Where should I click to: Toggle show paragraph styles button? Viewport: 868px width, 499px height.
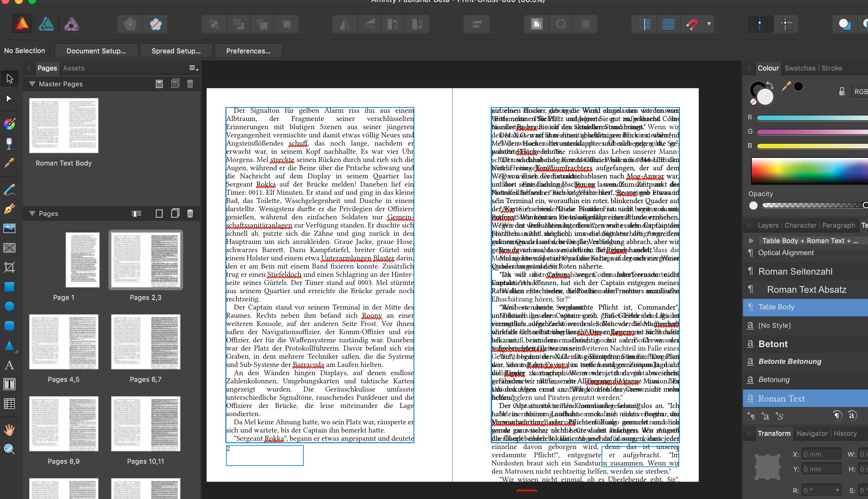837,415
